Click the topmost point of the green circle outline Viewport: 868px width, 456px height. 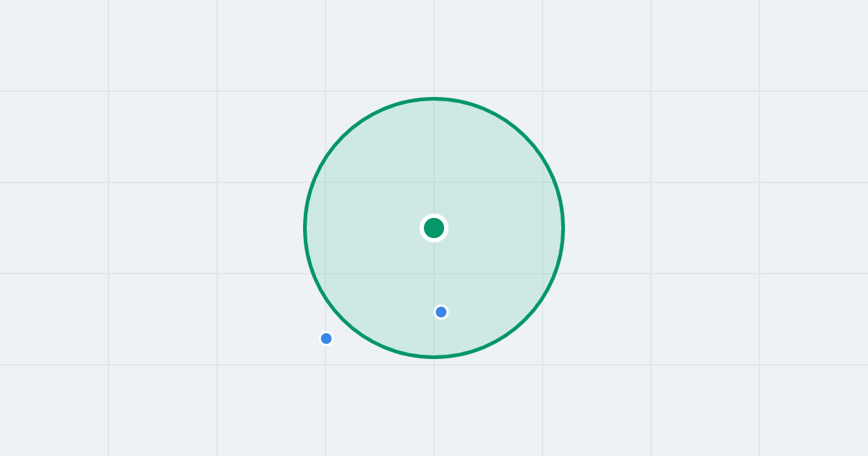(x=434, y=98)
